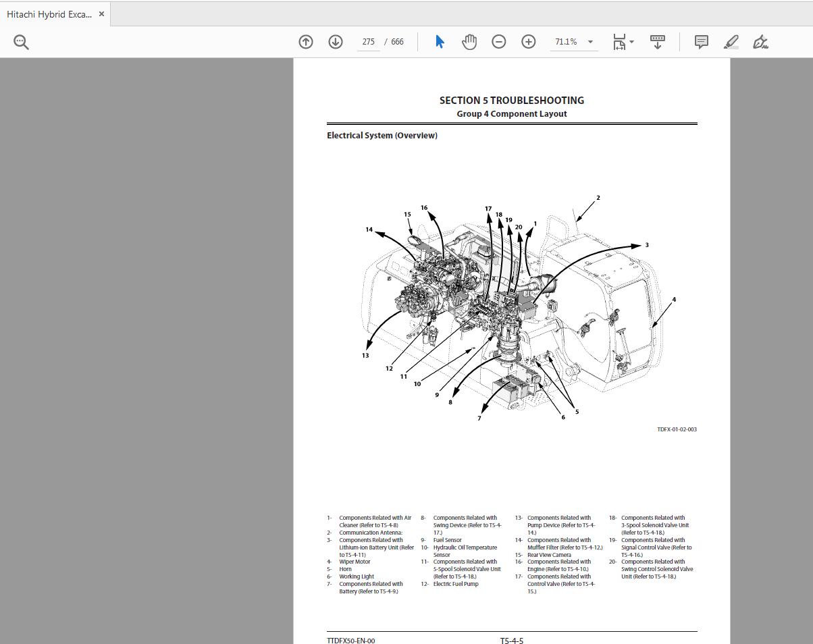The image size is (813, 644).
Task: Close the Hitachi Hybrid Exca tab
Action: point(101,14)
